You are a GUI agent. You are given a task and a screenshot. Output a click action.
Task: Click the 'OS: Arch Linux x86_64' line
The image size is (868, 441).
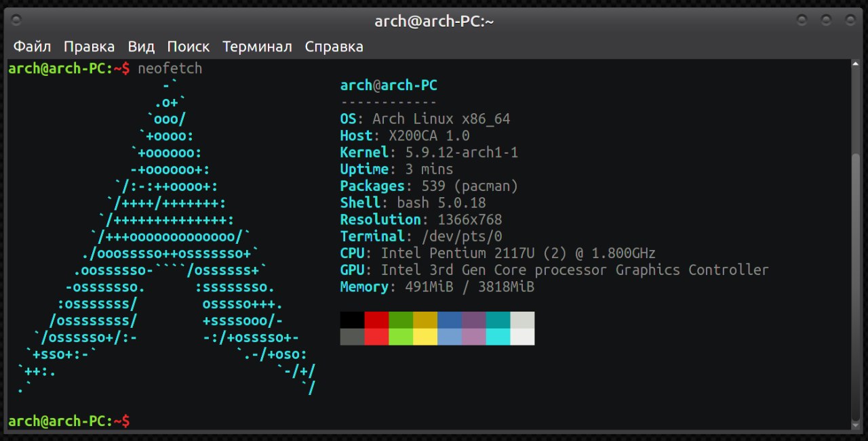point(425,119)
